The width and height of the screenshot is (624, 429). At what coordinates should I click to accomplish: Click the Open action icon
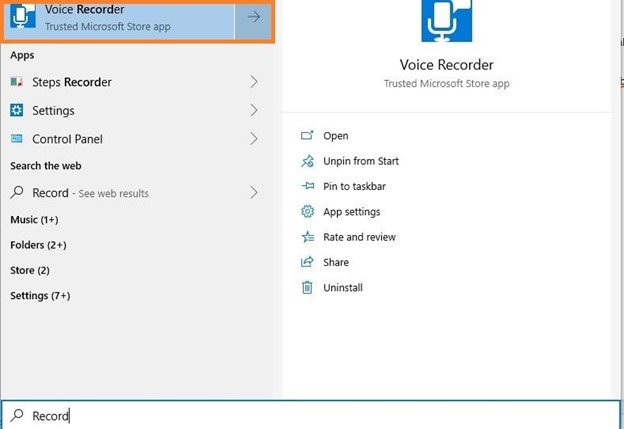click(307, 135)
